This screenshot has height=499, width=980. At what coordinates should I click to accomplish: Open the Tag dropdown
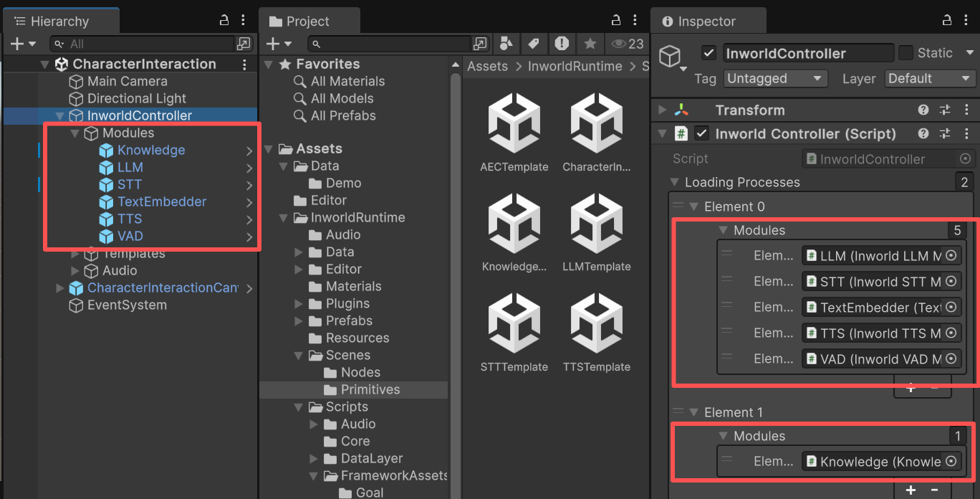coord(775,79)
